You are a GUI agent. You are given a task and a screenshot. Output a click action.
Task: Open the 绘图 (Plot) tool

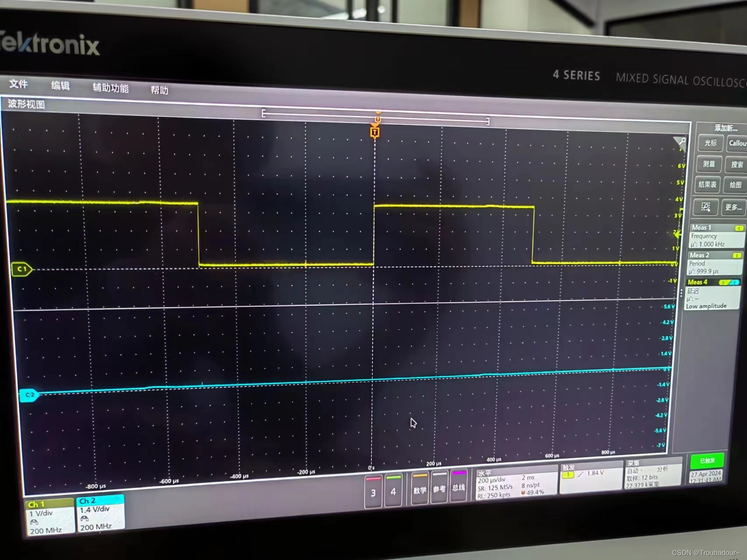[x=735, y=185]
